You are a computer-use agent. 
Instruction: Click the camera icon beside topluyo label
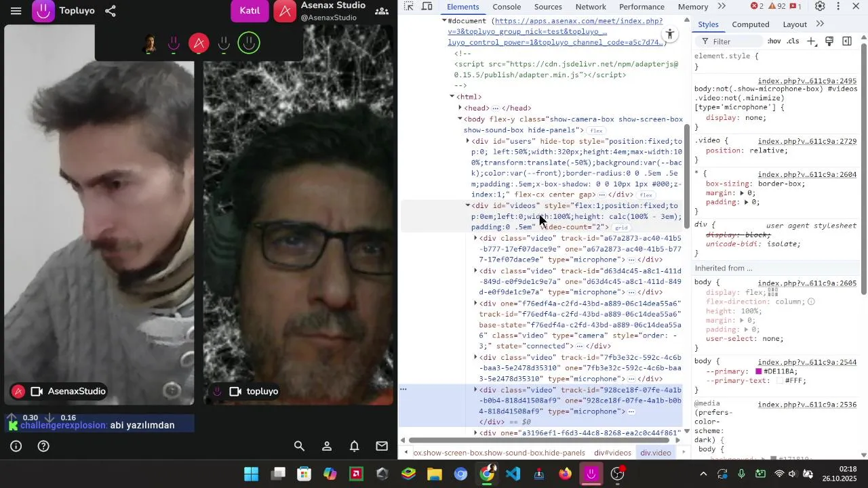235,391
